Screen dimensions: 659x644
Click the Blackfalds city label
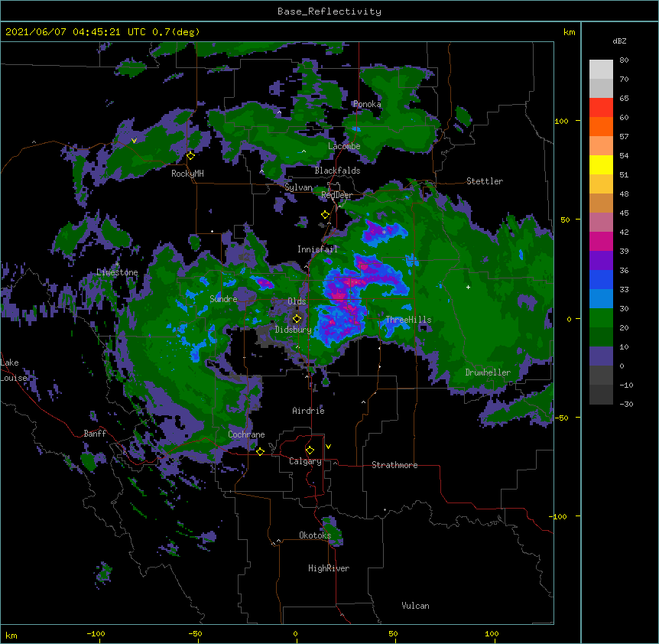click(x=337, y=171)
